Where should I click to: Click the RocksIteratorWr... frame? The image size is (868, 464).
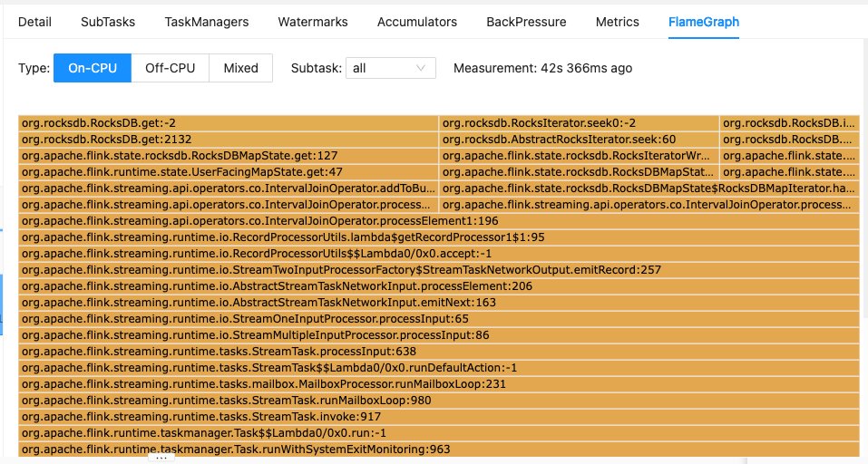point(579,155)
